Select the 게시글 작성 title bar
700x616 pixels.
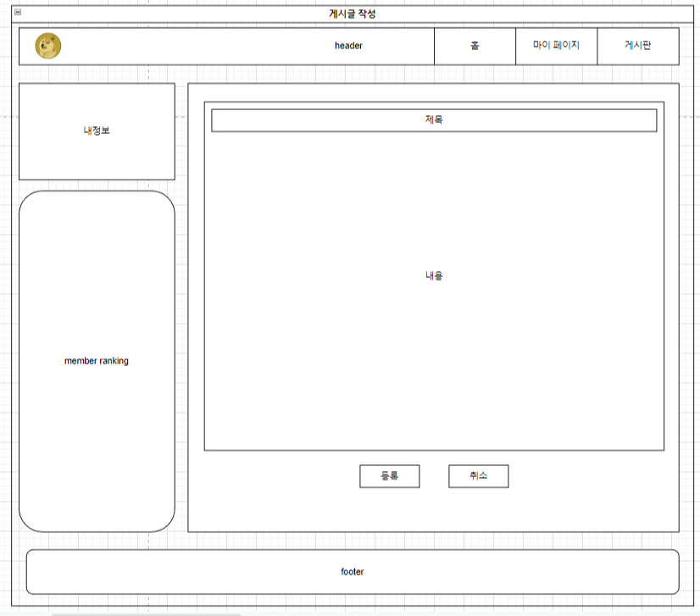tap(353, 14)
